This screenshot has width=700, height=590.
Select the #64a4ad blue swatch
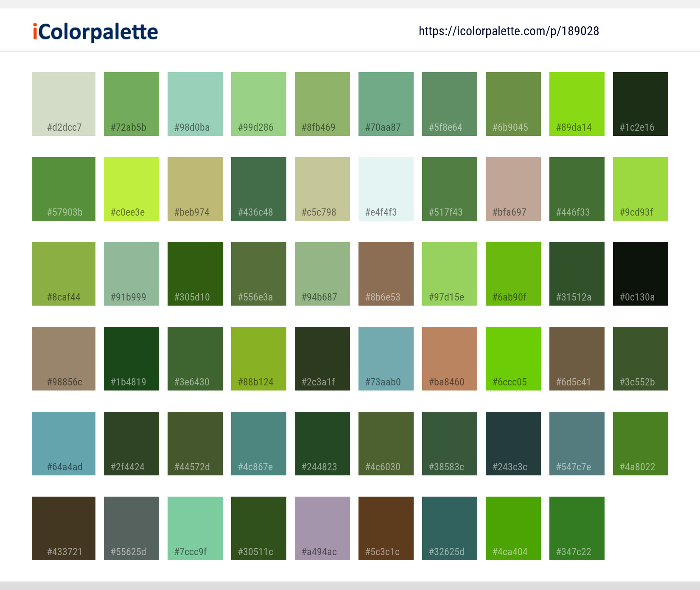64,444
